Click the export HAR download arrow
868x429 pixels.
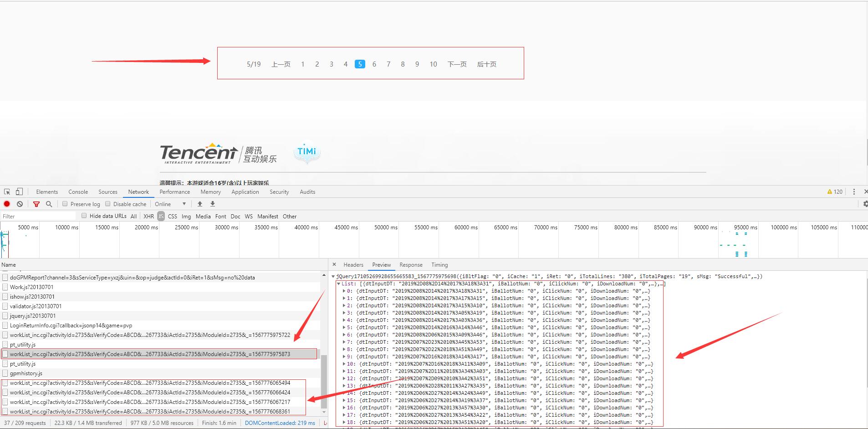212,204
